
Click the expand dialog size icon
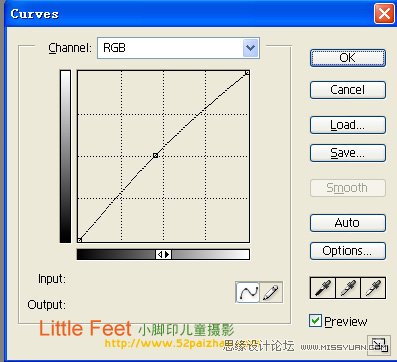(379, 345)
